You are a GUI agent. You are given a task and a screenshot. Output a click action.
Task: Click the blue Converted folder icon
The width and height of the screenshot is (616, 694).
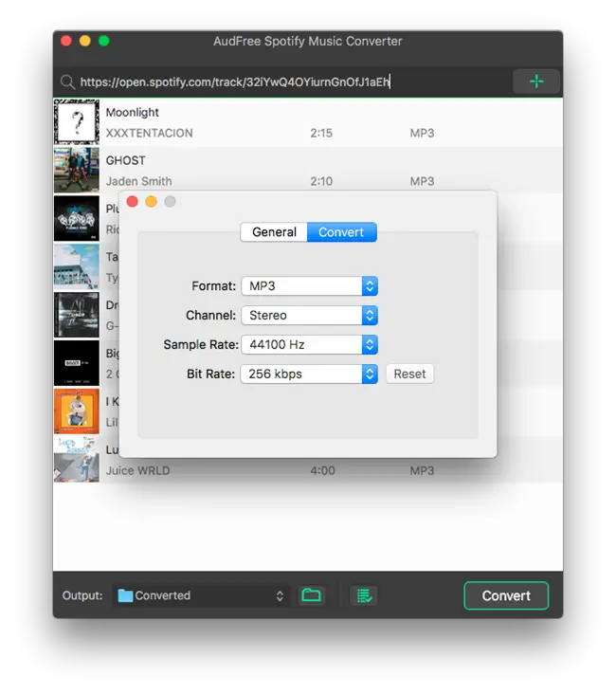point(125,595)
